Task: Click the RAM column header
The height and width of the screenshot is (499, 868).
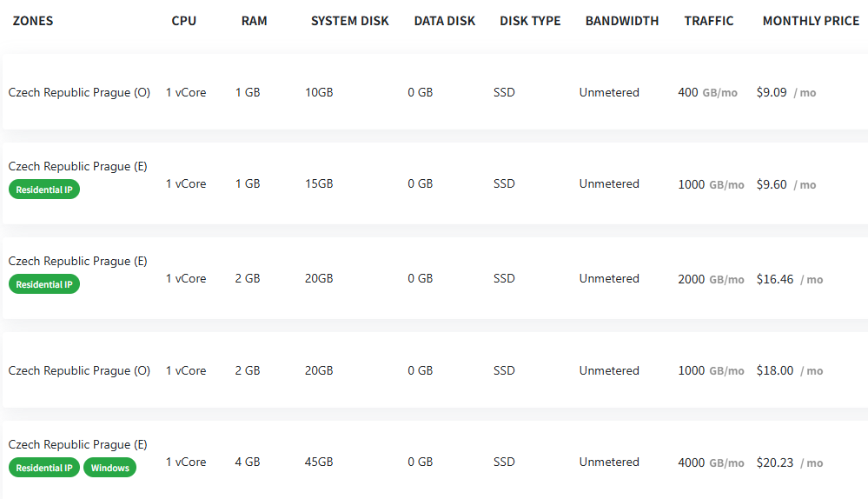Action: click(x=254, y=21)
